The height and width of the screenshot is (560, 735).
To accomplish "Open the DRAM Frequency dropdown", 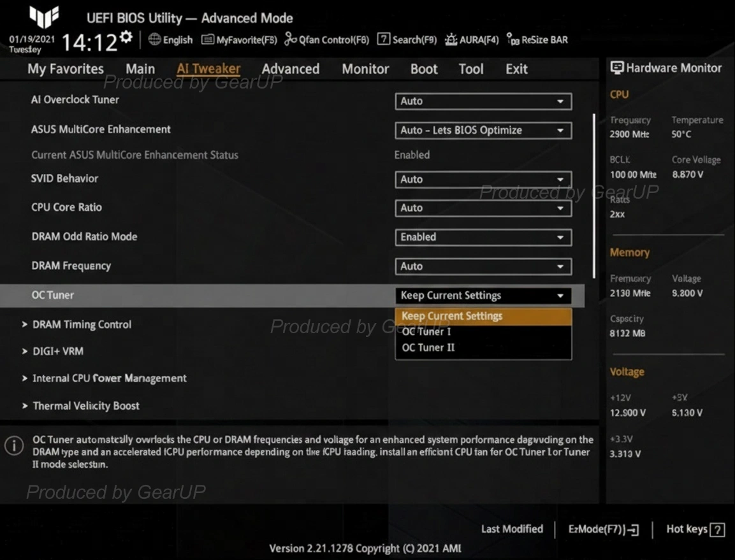I will (483, 267).
